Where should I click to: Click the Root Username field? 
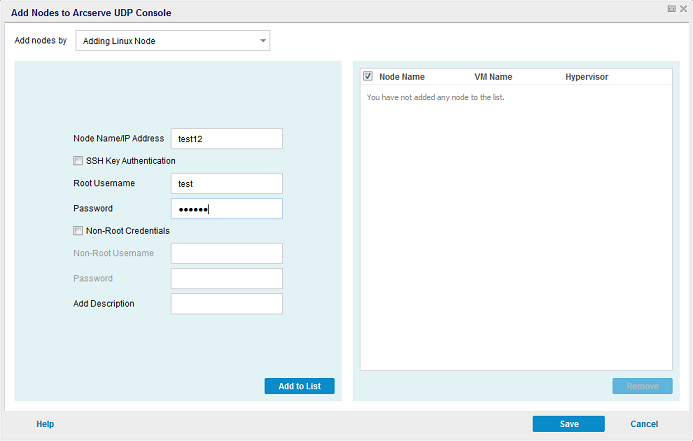(x=227, y=183)
